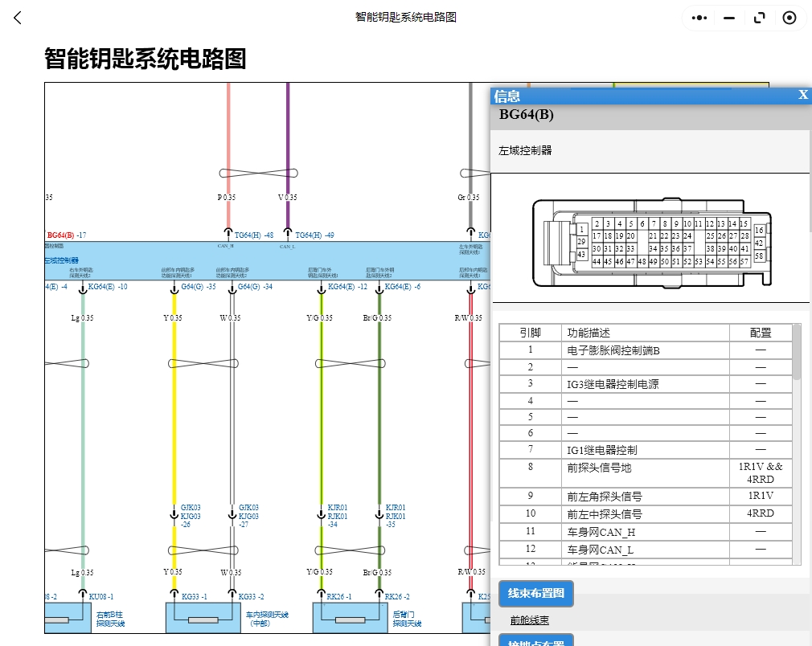
Task: Select RK26 -2 connector label
Action: [397, 596]
